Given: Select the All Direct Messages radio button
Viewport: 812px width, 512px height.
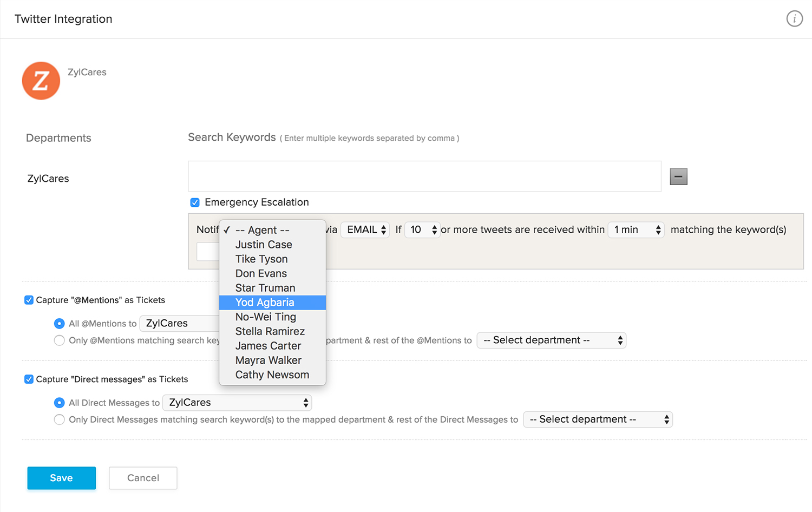Looking at the screenshot, I should pos(60,403).
